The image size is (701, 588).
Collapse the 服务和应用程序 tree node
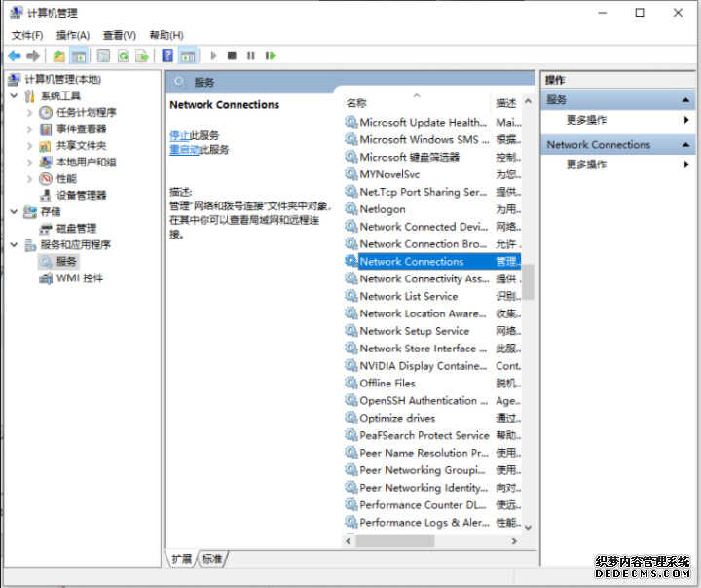(x=14, y=244)
